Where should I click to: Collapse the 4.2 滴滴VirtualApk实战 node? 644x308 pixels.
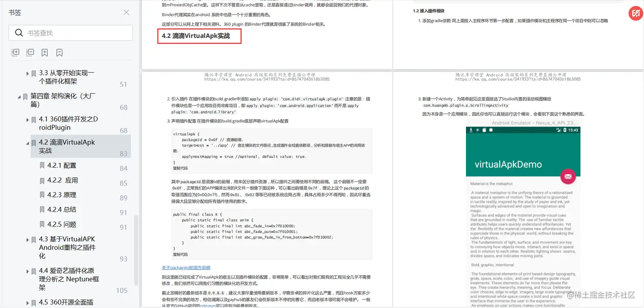click(x=28, y=143)
